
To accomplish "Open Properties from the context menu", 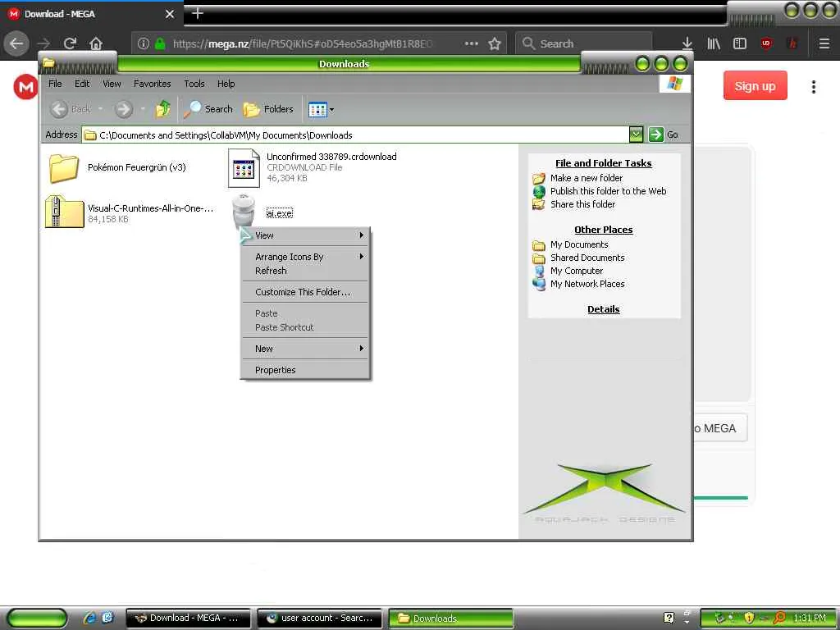I will pos(305,370).
